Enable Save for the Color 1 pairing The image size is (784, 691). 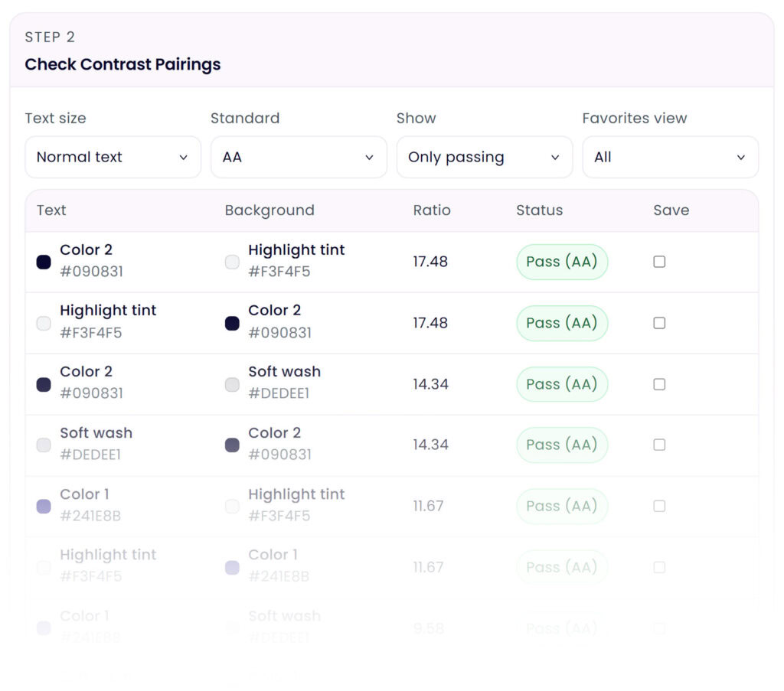coord(659,506)
